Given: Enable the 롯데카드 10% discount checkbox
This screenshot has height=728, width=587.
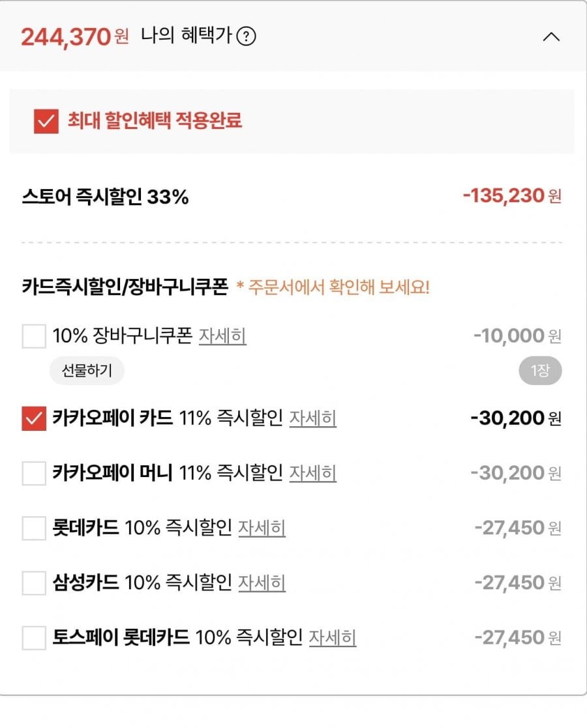Looking at the screenshot, I should click(34, 528).
